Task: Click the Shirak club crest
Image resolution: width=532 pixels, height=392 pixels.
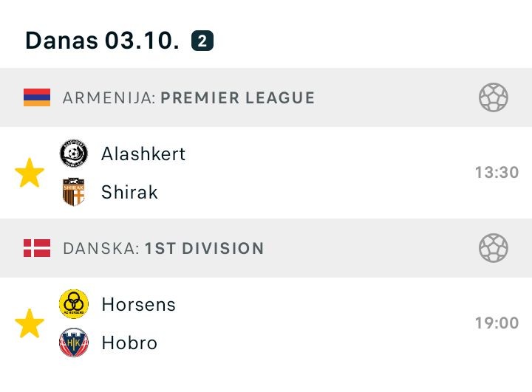Action: 73,192
